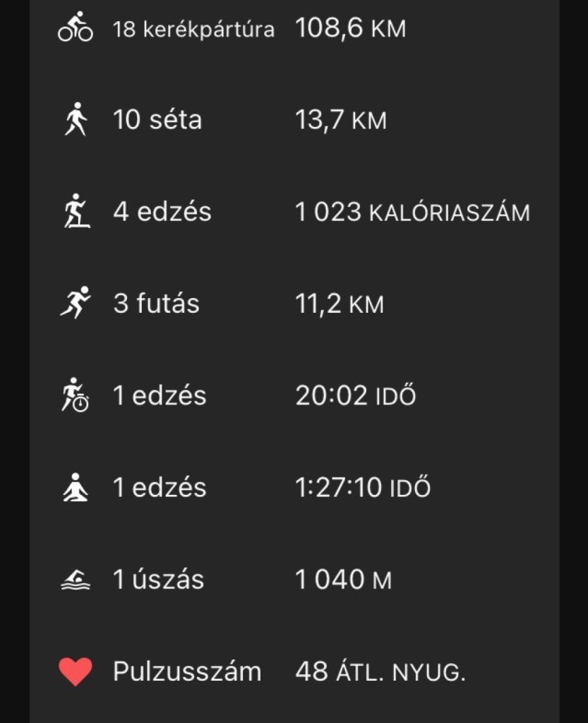Tap the 108,6 KM distance value
Viewport: 588px width, 723px height.
click(x=350, y=29)
